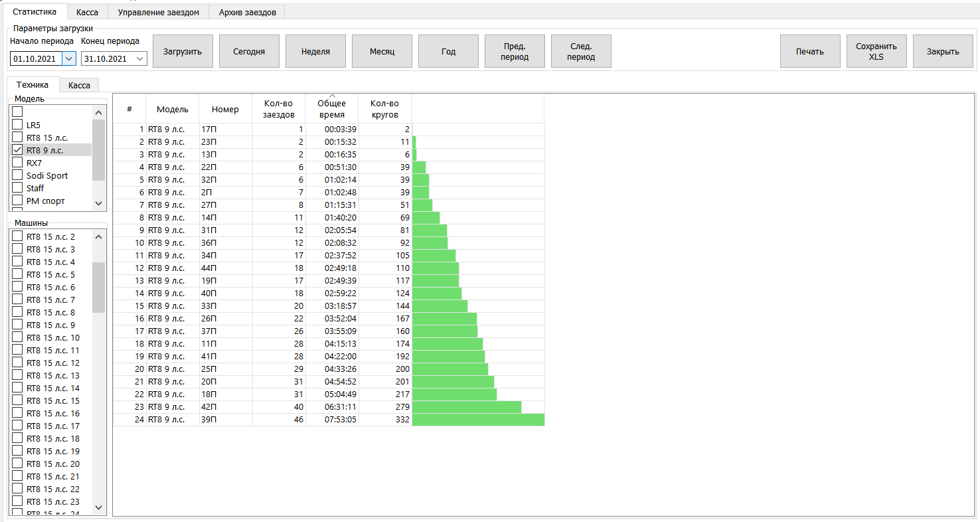Sort by Общее время column header
Screen dimensions: 980x522
331,109
